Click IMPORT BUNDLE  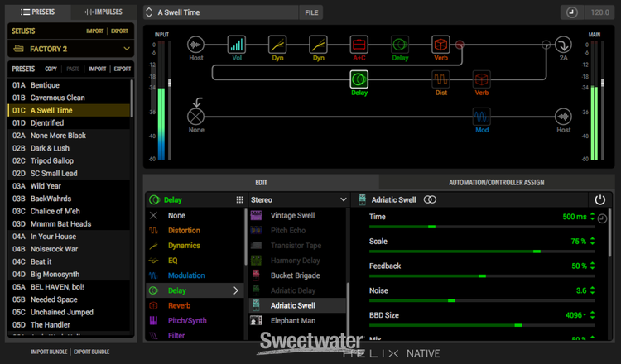click(49, 352)
